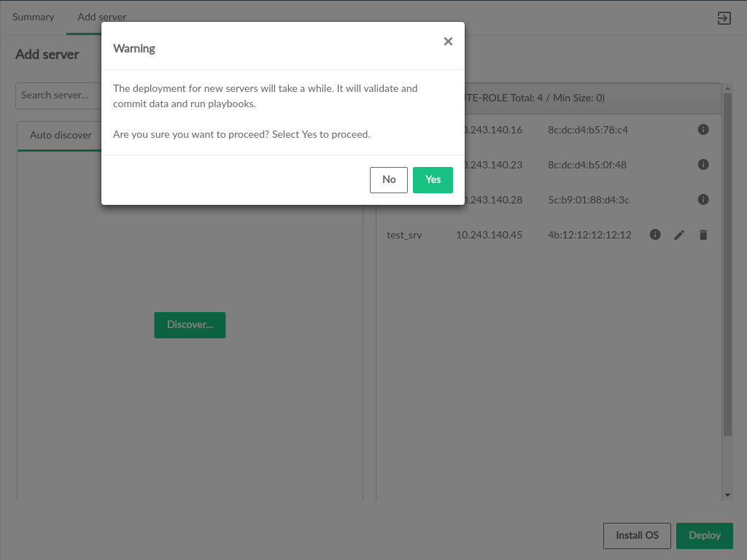Open the Auto discover tab
The width and height of the screenshot is (747, 560).
point(61,136)
